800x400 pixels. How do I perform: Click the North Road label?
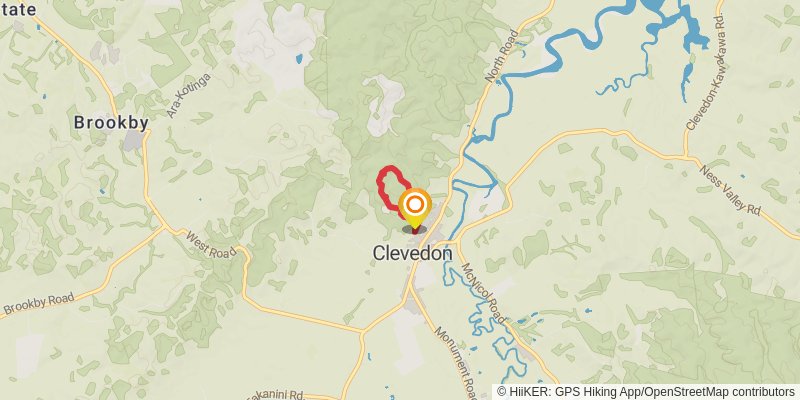pyautogui.click(x=502, y=57)
